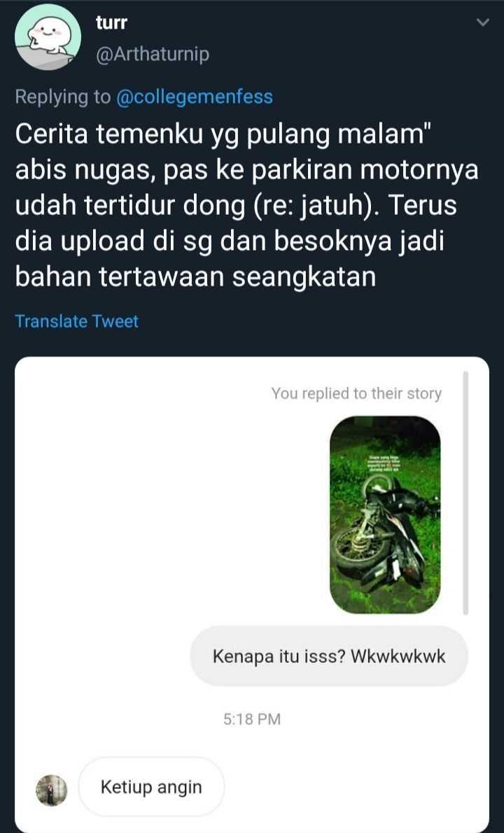Tap the grey 'Replying to' label
The height and width of the screenshot is (833, 504).
click(x=63, y=97)
